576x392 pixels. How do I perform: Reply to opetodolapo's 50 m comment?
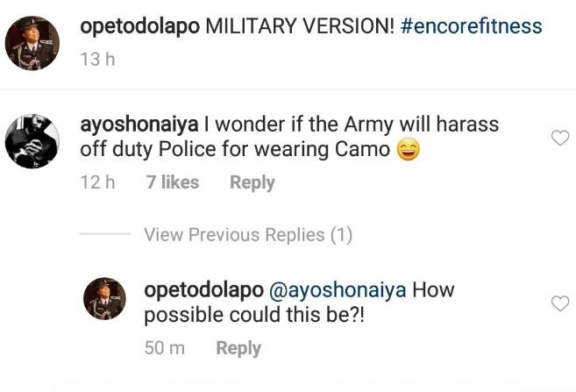click(x=238, y=348)
